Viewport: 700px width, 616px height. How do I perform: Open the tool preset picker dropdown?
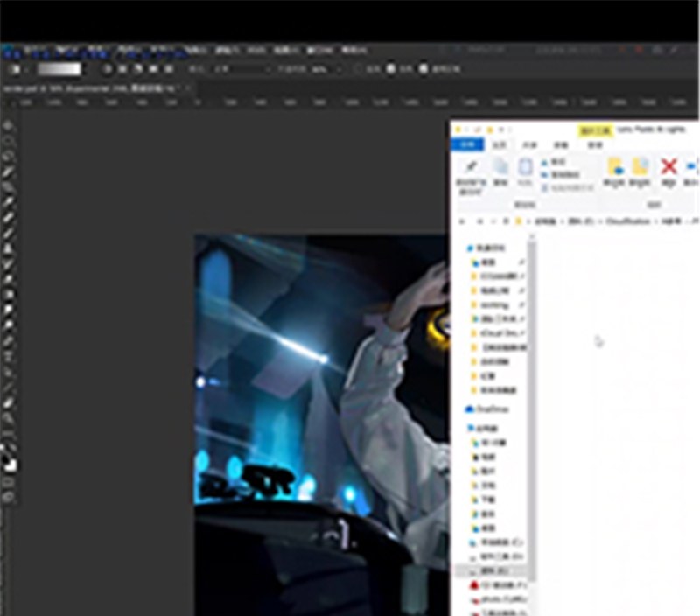[26, 70]
